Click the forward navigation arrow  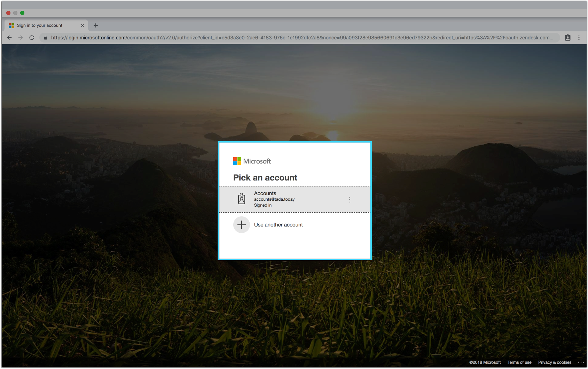point(21,38)
